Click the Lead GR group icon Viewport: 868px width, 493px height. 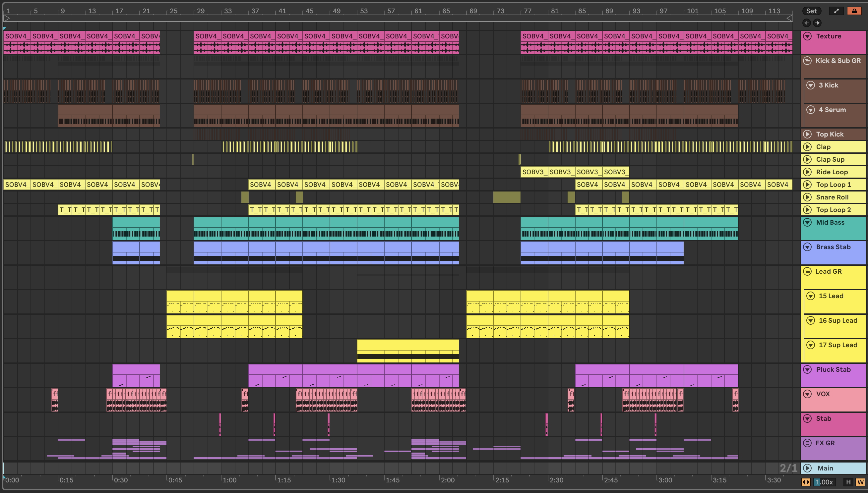tap(807, 272)
